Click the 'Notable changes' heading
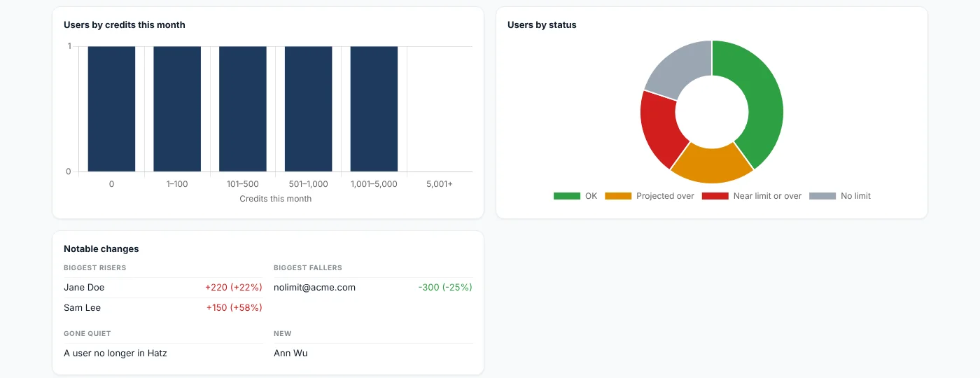Image resolution: width=980 pixels, height=378 pixels. point(101,248)
